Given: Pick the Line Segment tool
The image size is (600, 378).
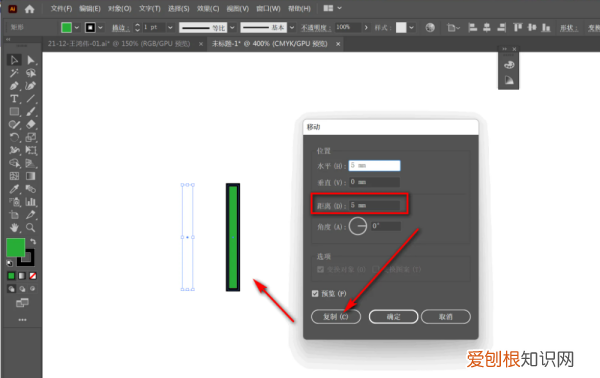Looking at the screenshot, I should click(31, 99).
